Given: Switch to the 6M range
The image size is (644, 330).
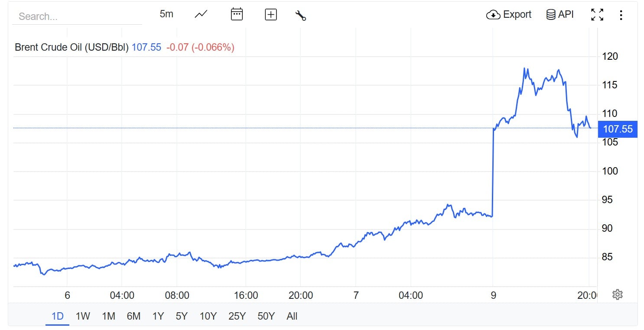Looking at the screenshot, I should pos(133,316).
